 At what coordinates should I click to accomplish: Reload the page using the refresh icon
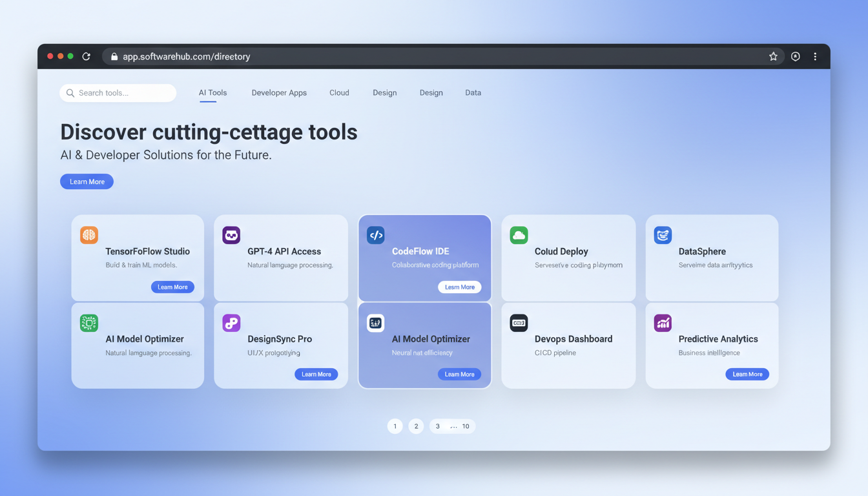point(87,56)
